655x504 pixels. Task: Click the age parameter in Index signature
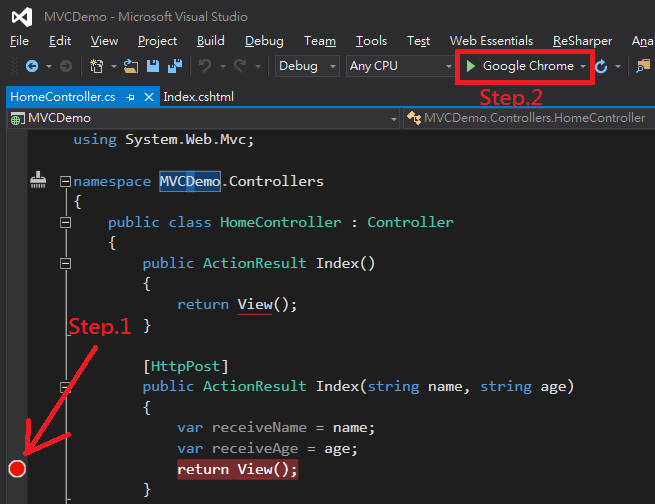(x=553, y=387)
